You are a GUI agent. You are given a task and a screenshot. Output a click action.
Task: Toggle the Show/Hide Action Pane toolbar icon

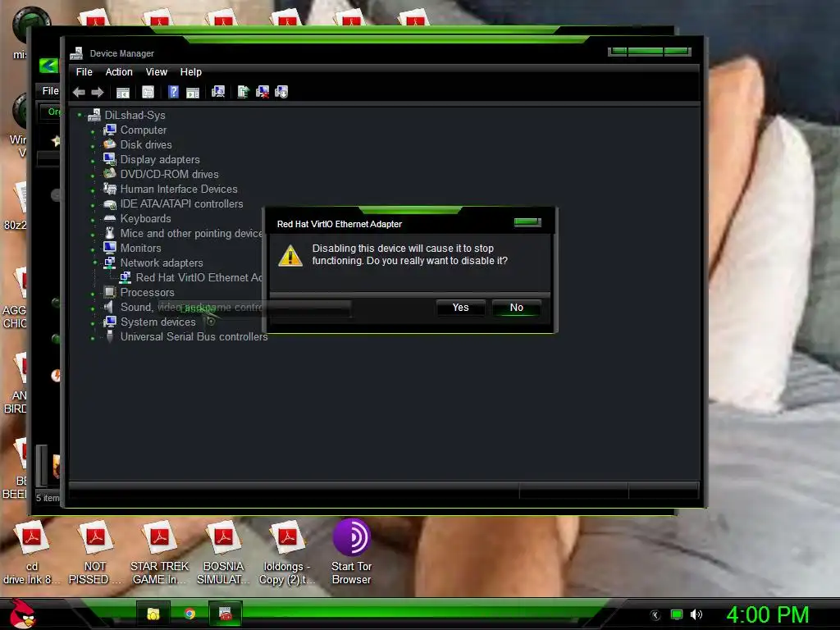tap(193, 92)
